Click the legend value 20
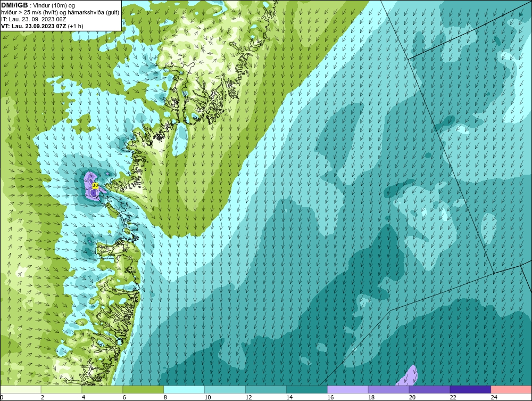Screen dimensions: 532x401 click(x=412, y=397)
